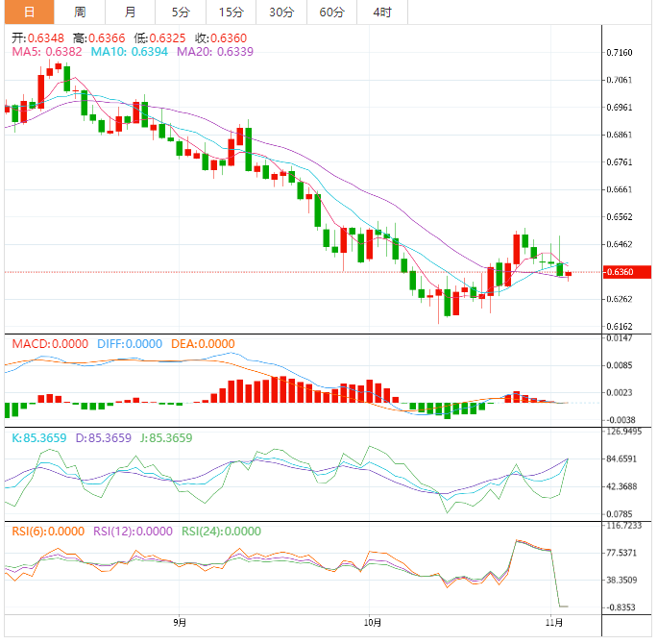Click the 0.0085 MACD axis label
Viewport: 658px width, 644px height.
(x=620, y=365)
